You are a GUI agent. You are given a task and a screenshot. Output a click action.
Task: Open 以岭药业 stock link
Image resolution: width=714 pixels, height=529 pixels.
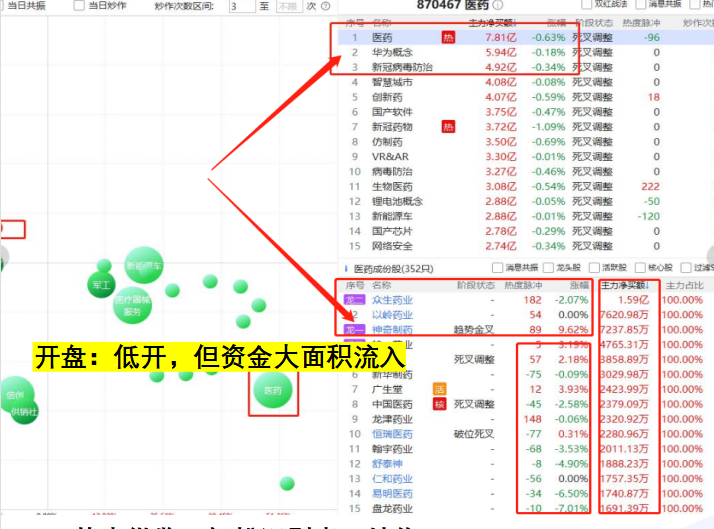tap(392, 315)
